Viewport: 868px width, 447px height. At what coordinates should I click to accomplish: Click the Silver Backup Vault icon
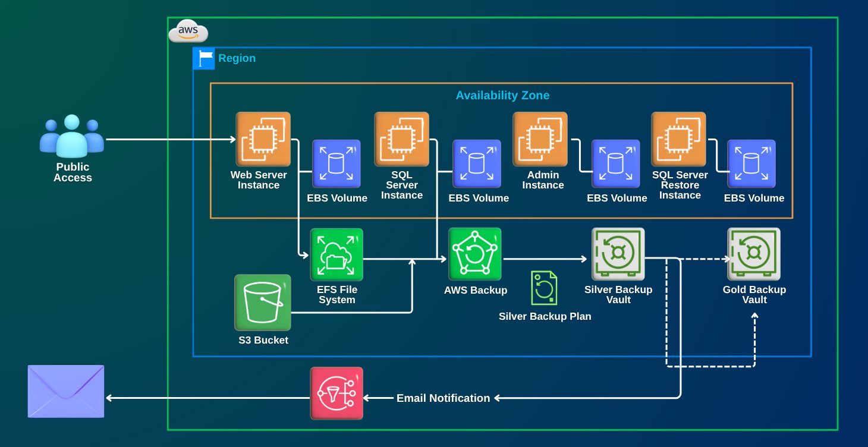coord(618,254)
